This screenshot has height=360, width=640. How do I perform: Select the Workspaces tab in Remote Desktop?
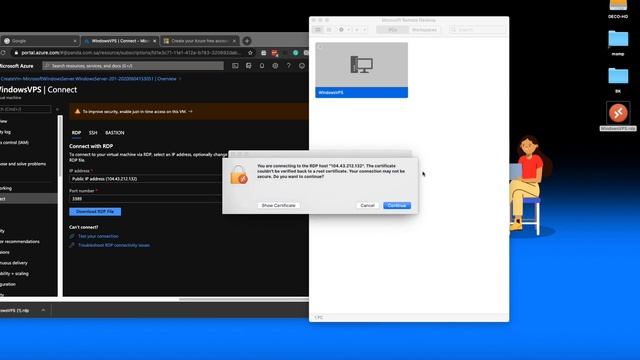click(x=424, y=30)
